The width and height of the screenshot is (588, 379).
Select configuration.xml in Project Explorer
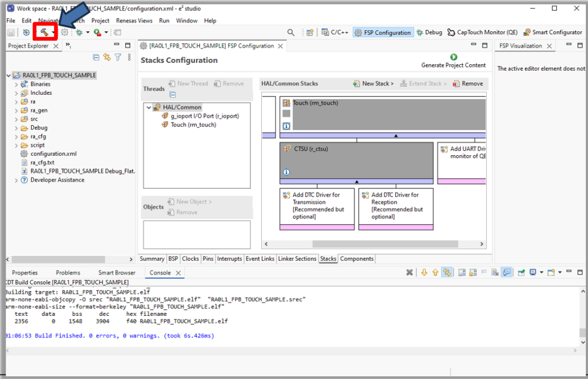pyautogui.click(x=53, y=154)
